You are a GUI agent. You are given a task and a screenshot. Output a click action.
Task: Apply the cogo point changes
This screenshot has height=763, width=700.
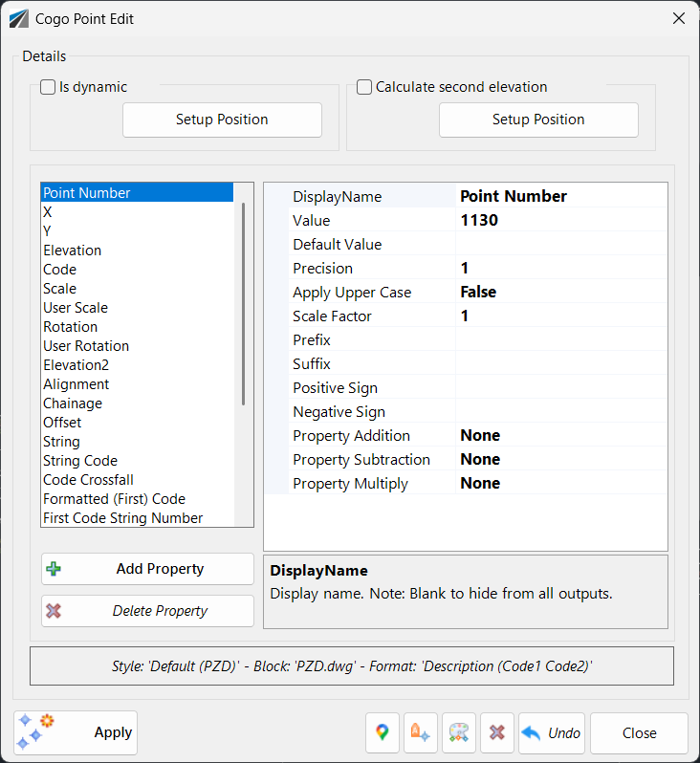76,732
